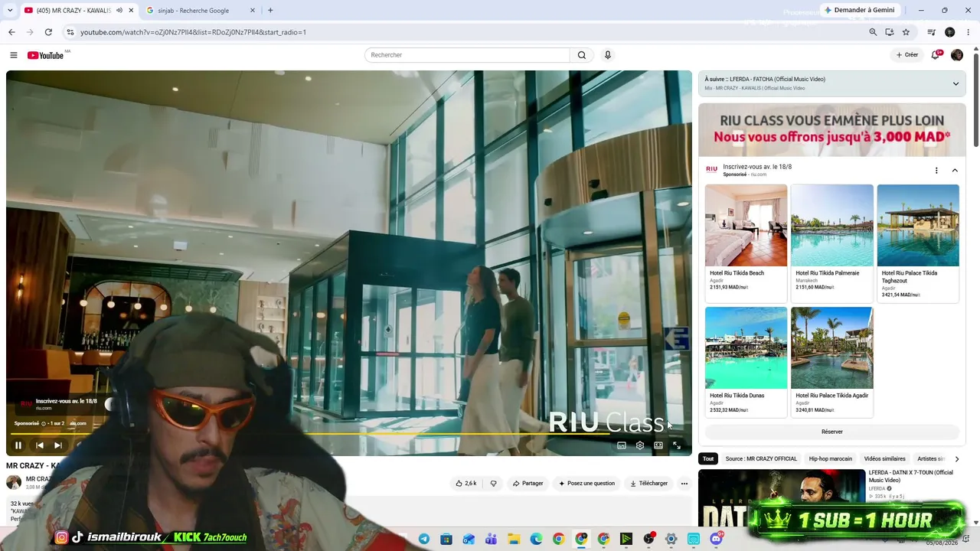The width and height of the screenshot is (980, 551).
Task: View site information in address bar
Action: [70, 32]
